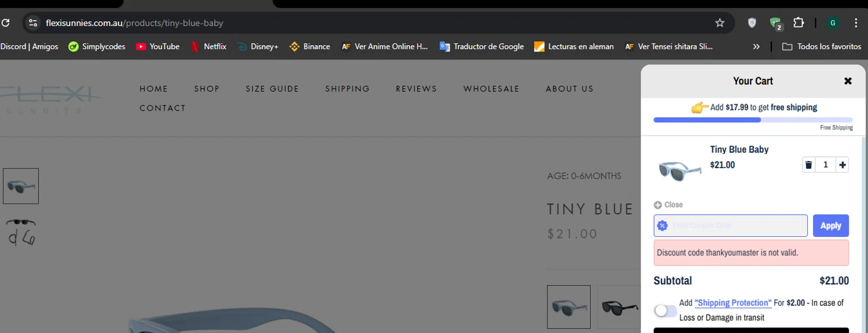
Task: Open site information icon in address bar
Action: (33, 23)
